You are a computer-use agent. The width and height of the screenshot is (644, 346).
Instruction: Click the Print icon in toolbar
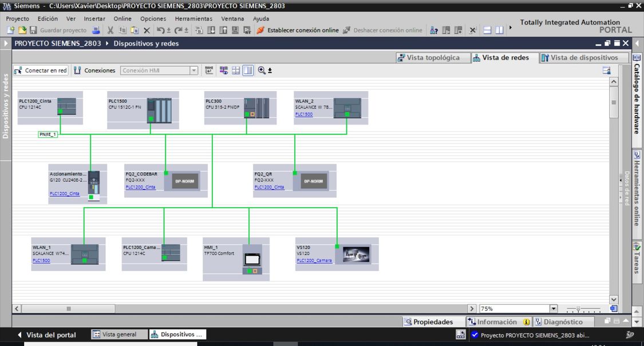coord(96,30)
